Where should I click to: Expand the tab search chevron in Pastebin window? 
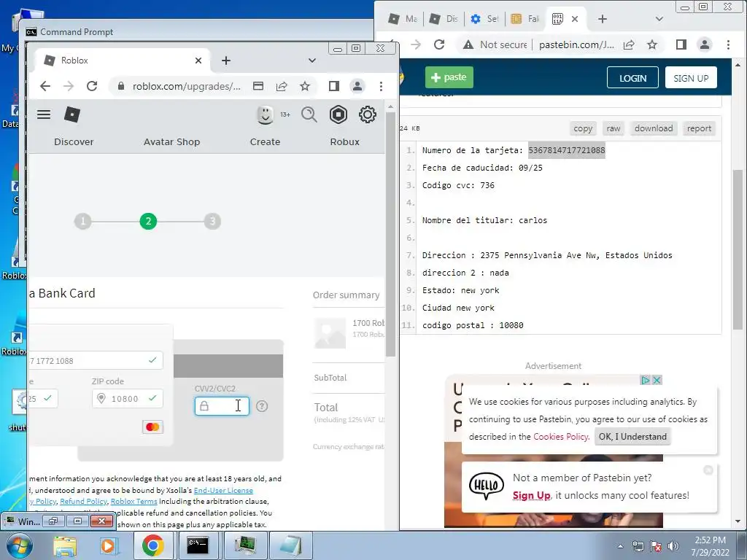(x=659, y=19)
